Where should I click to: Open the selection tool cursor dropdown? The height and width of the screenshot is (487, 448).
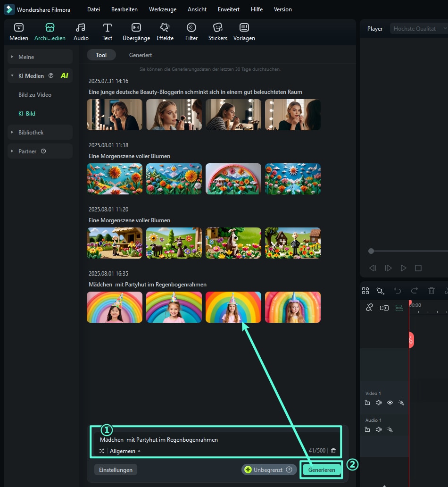pyautogui.click(x=380, y=291)
